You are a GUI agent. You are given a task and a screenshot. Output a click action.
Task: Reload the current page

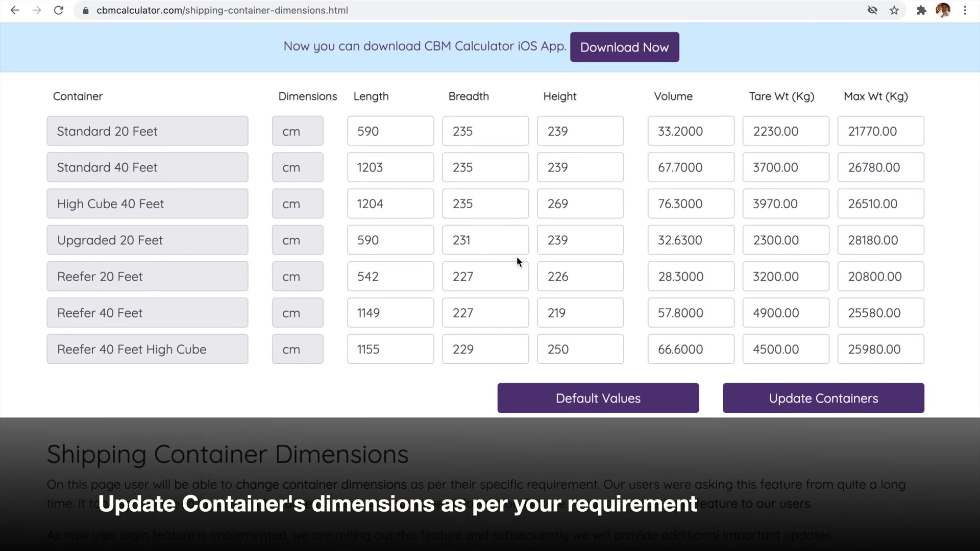pyautogui.click(x=59, y=10)
